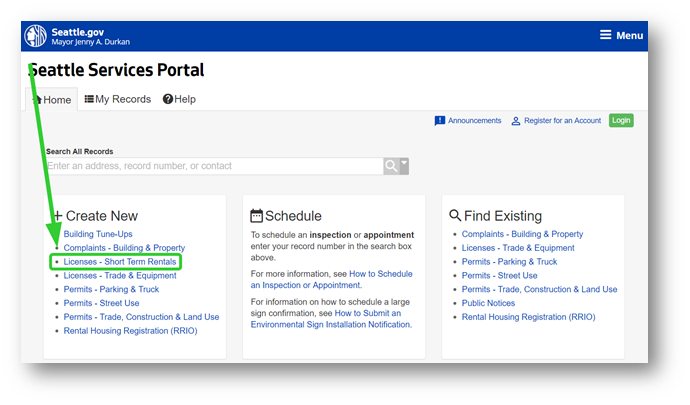Switch to the Home tab

[51, 100]
